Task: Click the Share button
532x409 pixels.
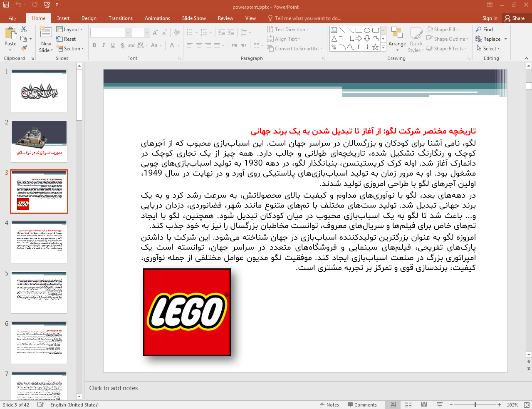Action: tap(515, 18)
